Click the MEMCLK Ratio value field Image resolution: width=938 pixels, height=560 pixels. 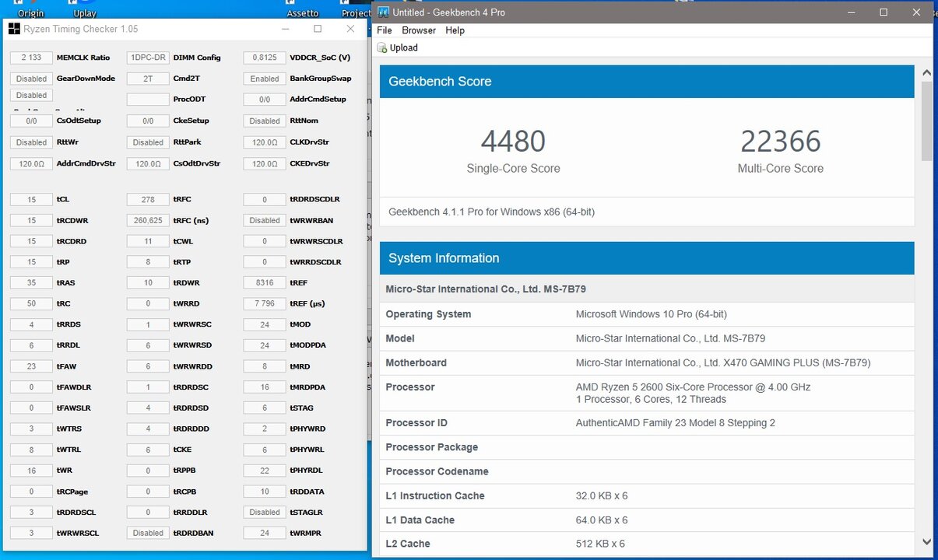pos(31,58)
